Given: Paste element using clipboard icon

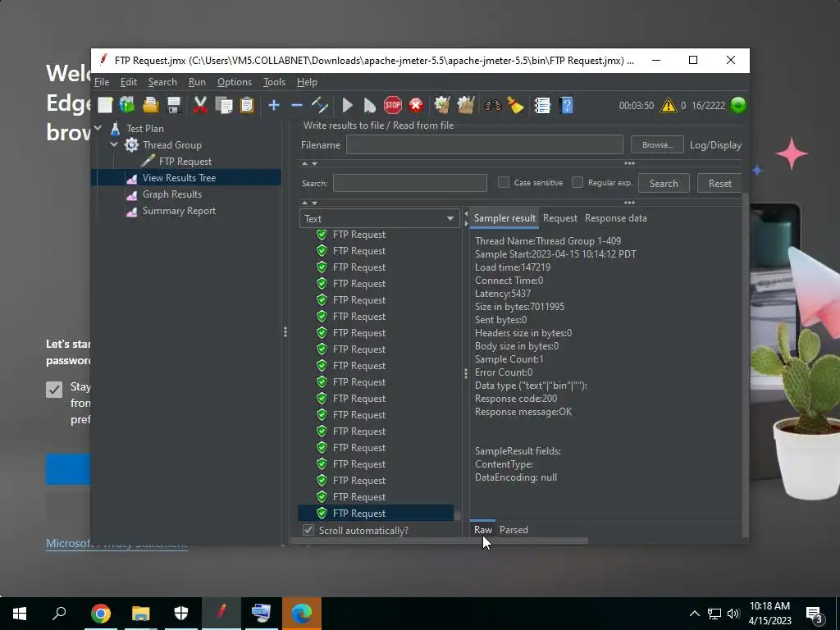Looking at the screenshot, I should pos(246,105).
